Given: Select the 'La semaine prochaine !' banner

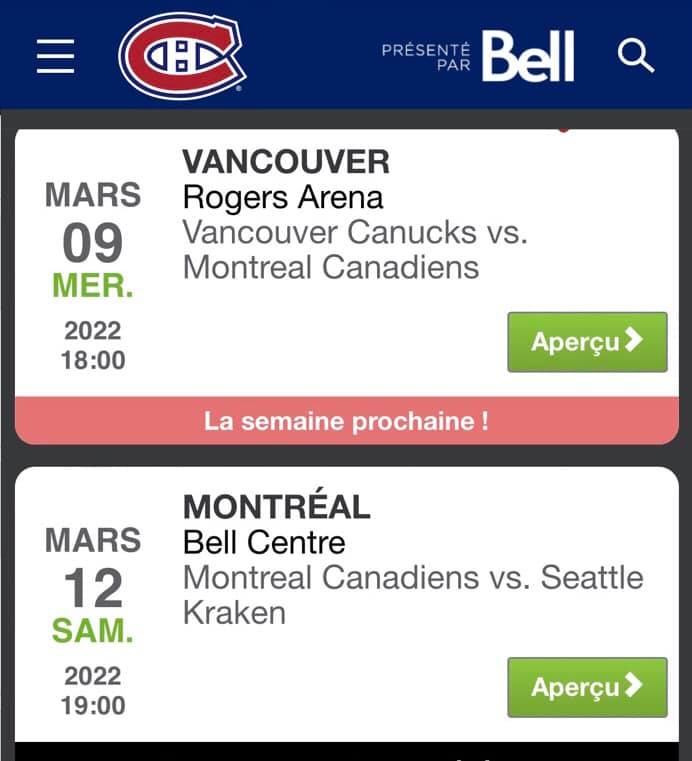Looking at the screenshot, I should click(x=346, y=421).
